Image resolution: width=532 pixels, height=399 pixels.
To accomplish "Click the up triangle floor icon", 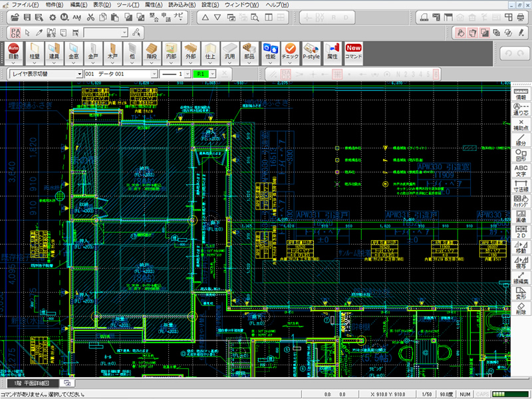I will (205, 17).
